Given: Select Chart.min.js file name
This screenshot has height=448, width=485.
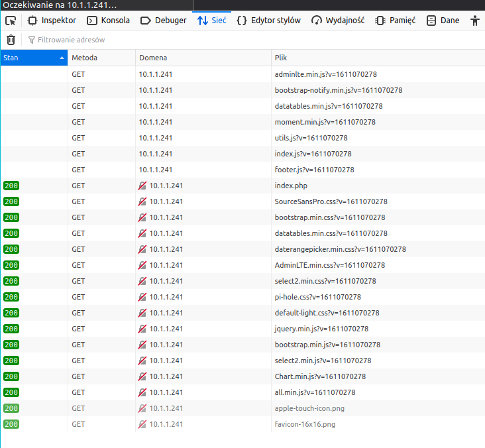Looking at the screenshot, I should [x=320, y=376].
